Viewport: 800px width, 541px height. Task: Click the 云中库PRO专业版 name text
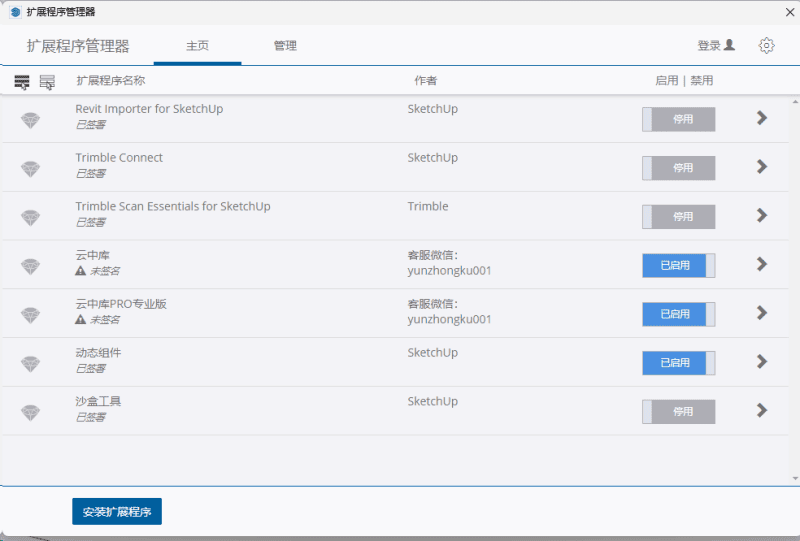(121, 304)
